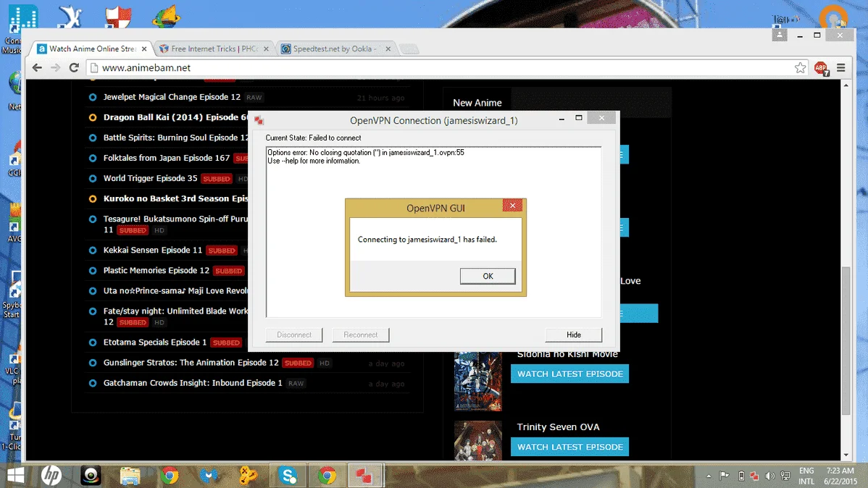Open Etotama Specials Episode 1
The width and height of the screenshot is (868, 488).
tap(154, 342)
